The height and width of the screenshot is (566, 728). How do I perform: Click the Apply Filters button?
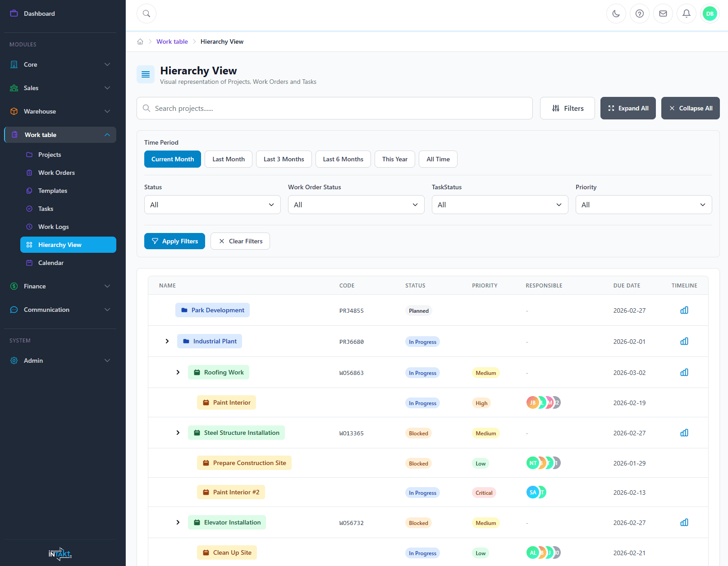pyautogui.click(x=174, y=241)
